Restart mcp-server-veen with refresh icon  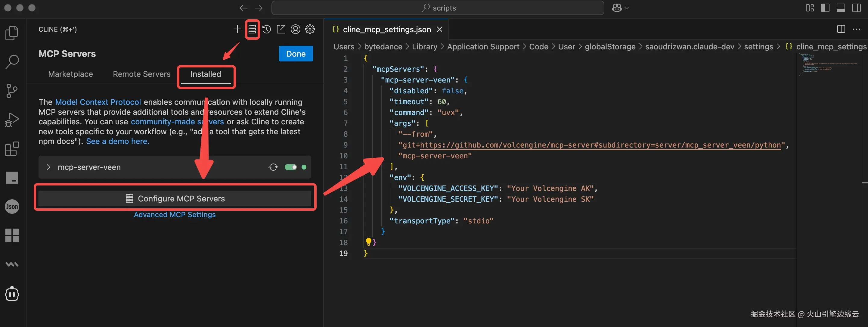pyautogui.click(x=273, y=167)
